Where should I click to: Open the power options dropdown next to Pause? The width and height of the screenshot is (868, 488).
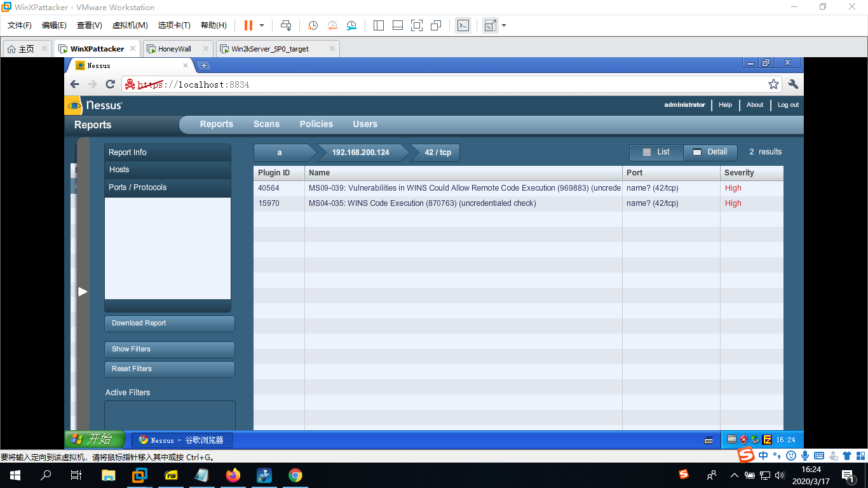(262, 25)
